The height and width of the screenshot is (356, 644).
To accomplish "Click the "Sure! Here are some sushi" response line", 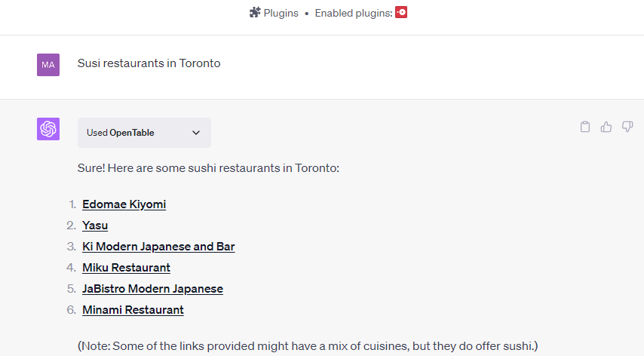I will (209, 167).
